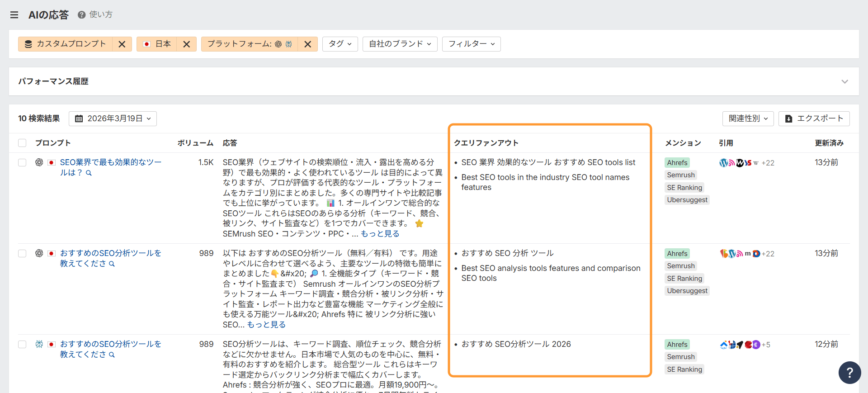Open the フィルター dropdown menu

pyautogui.click(x=471, y=44)
